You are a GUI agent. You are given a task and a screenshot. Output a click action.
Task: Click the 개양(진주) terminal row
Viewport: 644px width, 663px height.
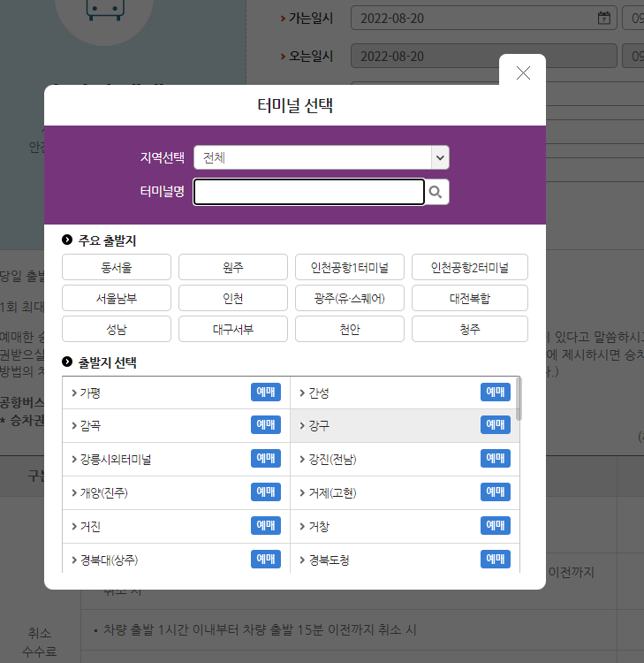pyautogui.click(x=176, y=493)
